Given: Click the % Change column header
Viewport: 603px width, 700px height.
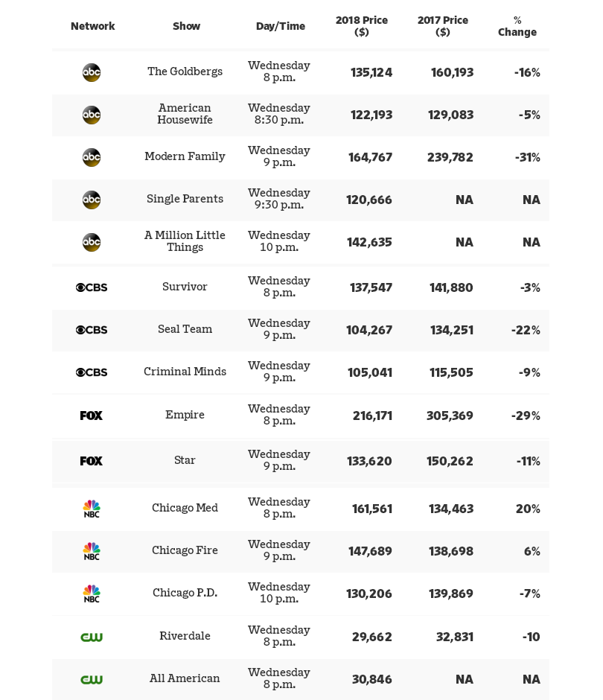Looking at the screenshot, I should [x=517, y=26].
